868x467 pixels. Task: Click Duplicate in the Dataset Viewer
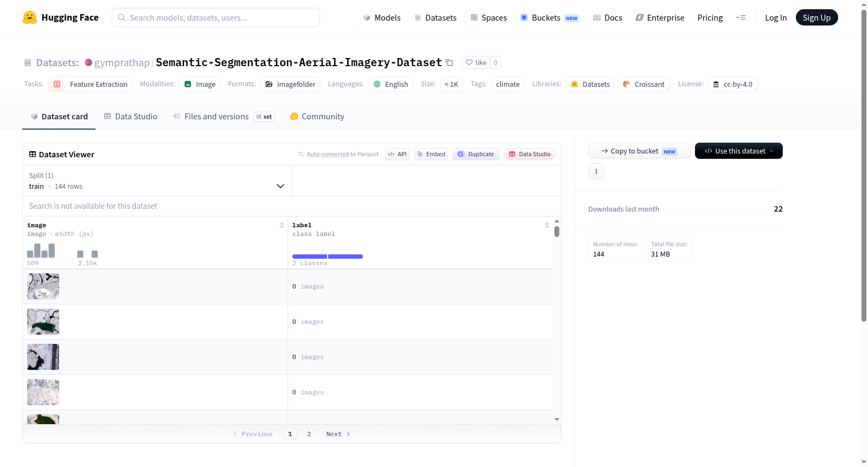coord(476,154)
